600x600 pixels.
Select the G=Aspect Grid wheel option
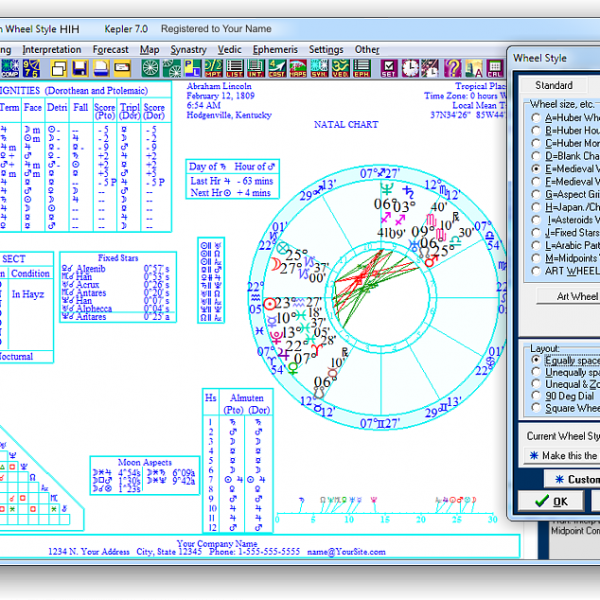(538, 194)
